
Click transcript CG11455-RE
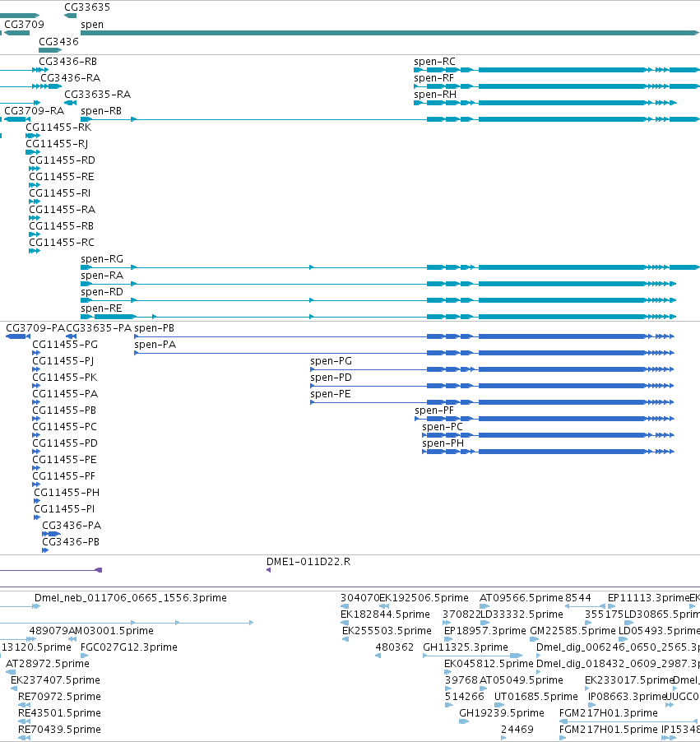pos(62,177)
